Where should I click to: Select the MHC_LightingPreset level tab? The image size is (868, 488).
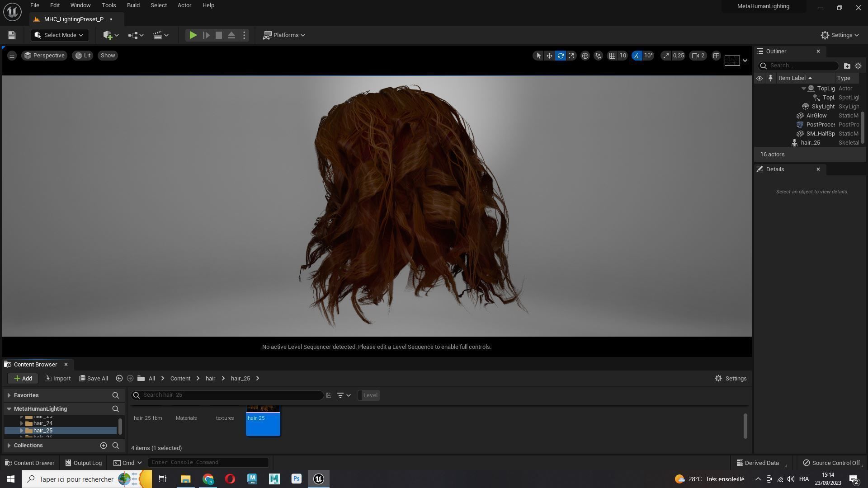tap(75, 19)
